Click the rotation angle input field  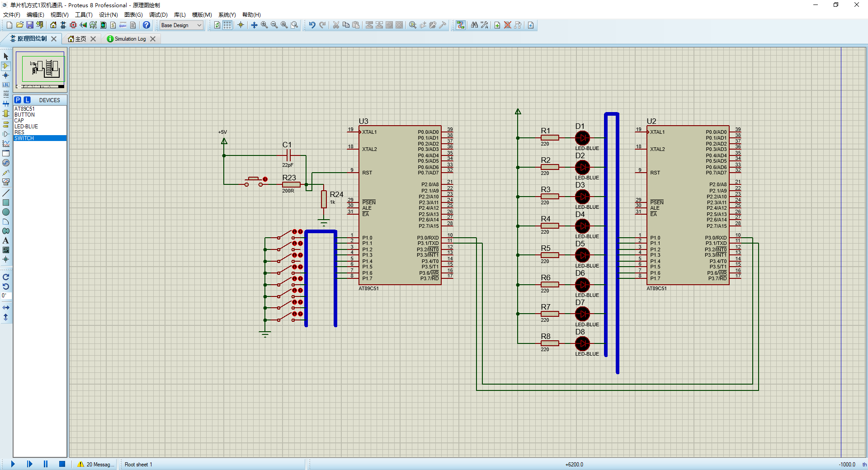6,296
